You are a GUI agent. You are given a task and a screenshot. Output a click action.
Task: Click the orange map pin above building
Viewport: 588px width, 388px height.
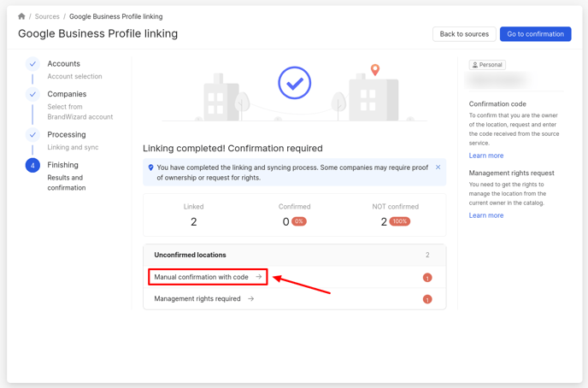(375, 69)
